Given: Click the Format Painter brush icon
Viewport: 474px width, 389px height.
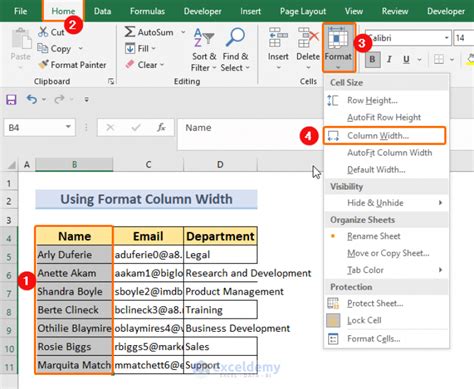Looking at the screenshot, I should [43, 64].
